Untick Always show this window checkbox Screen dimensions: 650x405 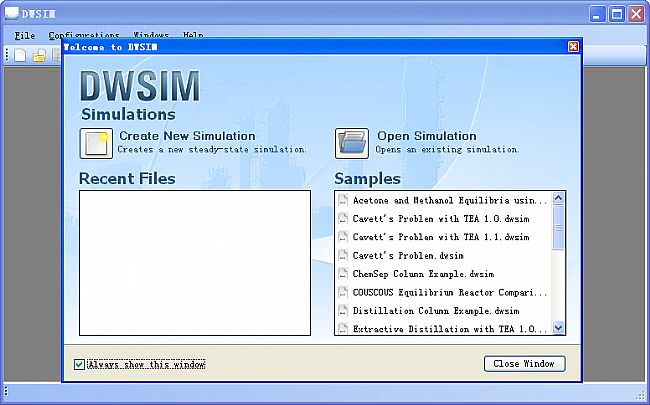(x=79, y=364)
